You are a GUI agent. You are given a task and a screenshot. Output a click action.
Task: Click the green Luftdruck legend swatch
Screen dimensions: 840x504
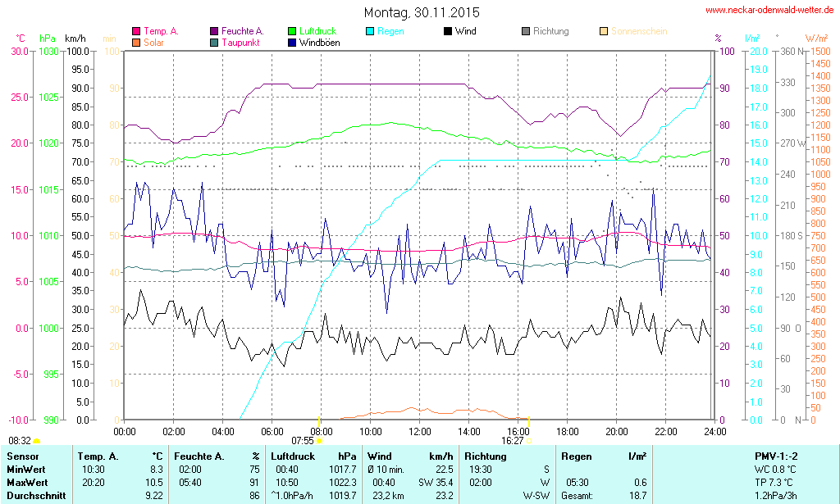pos(293,31)
